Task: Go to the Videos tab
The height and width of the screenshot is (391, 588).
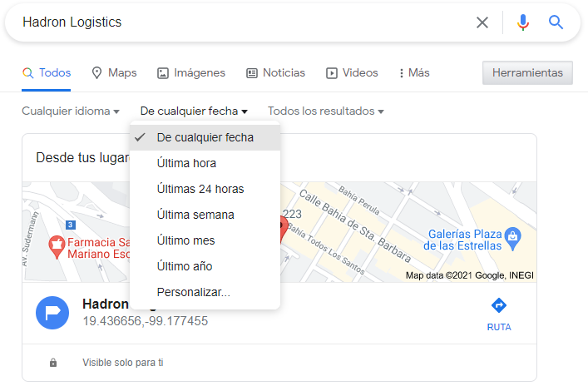Action: [x=352, y=73]
